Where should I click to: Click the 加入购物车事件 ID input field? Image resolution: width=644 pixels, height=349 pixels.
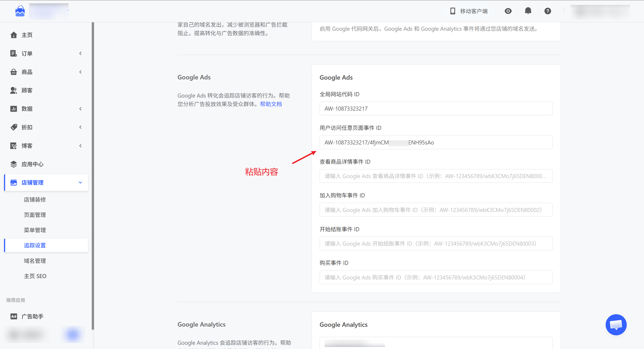pos(436,210)
